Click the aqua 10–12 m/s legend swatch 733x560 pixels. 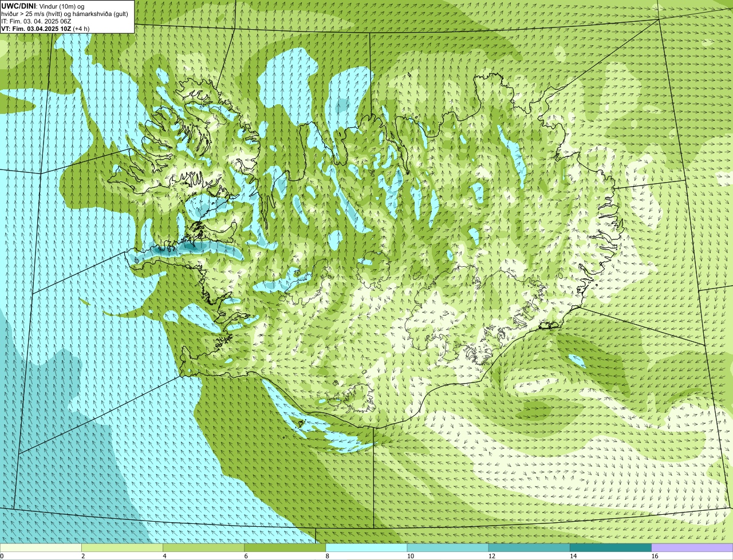[448, 548]
